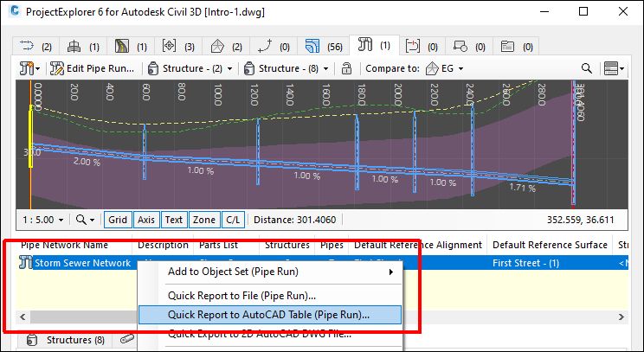Screen dimensions: 644x352
Task: Switch to the Corridors tab icon
Action: (x=122, y=46)
